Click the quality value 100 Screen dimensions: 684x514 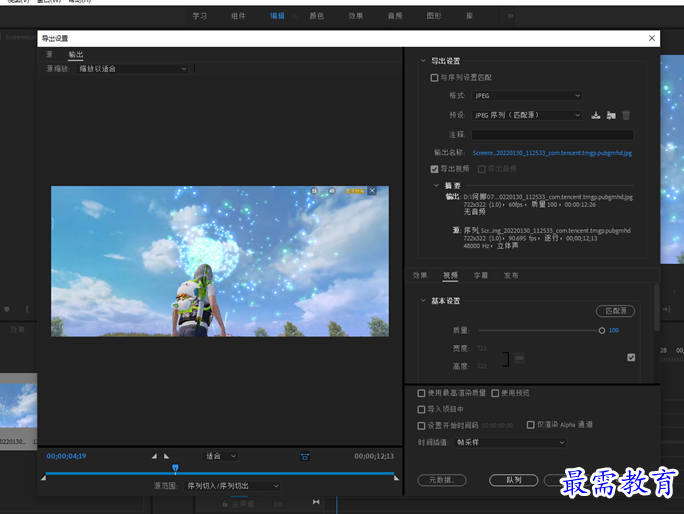[614, 330]
